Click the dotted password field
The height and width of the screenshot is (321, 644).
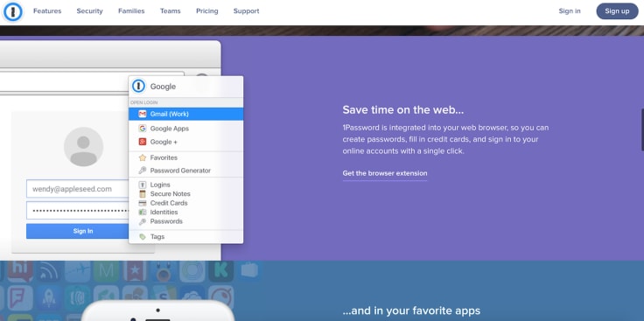click(x=78, y=211)
